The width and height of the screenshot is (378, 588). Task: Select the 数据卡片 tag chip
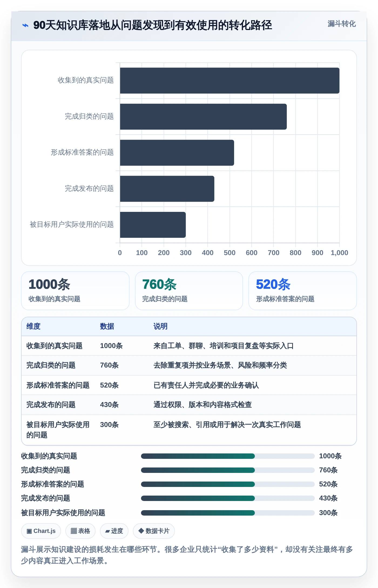pos(154,531)
